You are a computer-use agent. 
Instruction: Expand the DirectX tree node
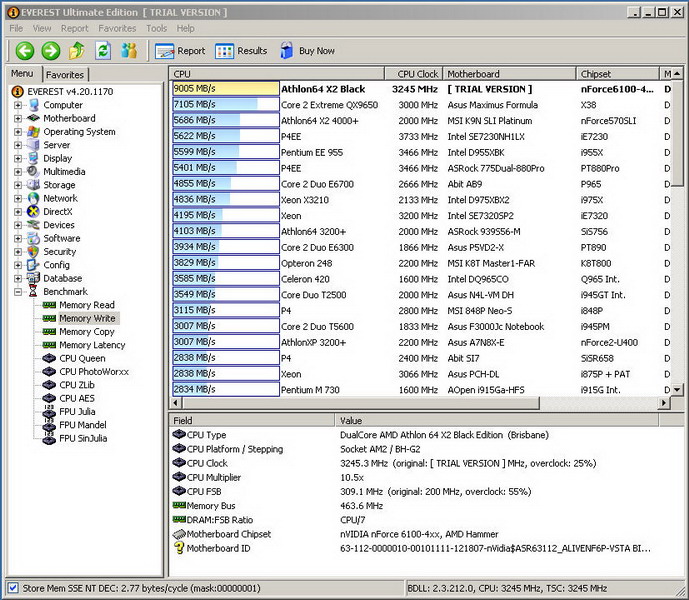coord(18,211)
